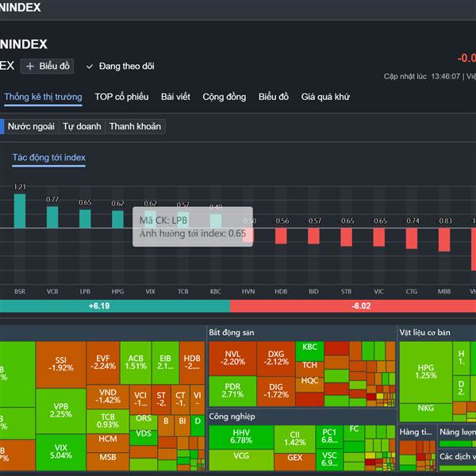Open the Thống kê thị trường tab
The image size is (476, 476).
(43, 97)
